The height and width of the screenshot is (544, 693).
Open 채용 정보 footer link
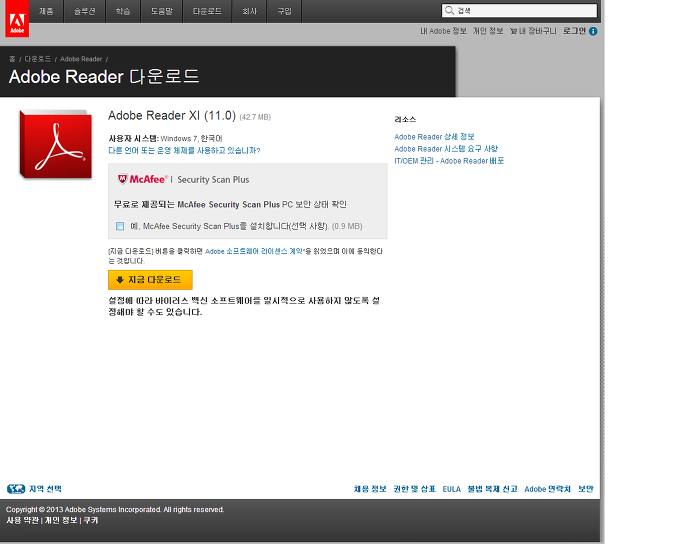tap(370, 489)
